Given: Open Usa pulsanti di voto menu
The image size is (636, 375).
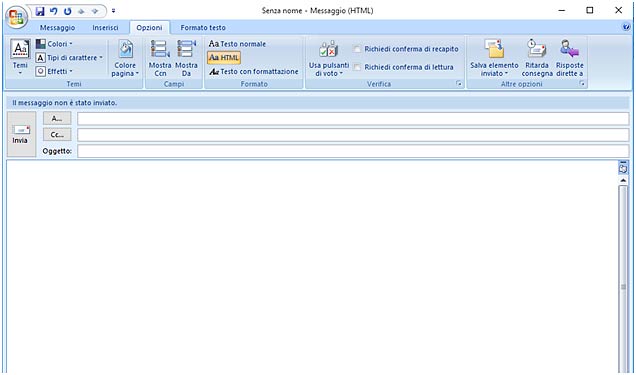Looking at the screenshot, I should pos(329,58).
